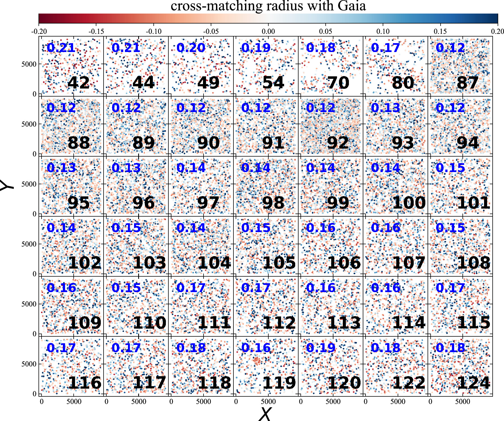
Task: Select the scatter panel numbered 92
Action: coord(330,126)
